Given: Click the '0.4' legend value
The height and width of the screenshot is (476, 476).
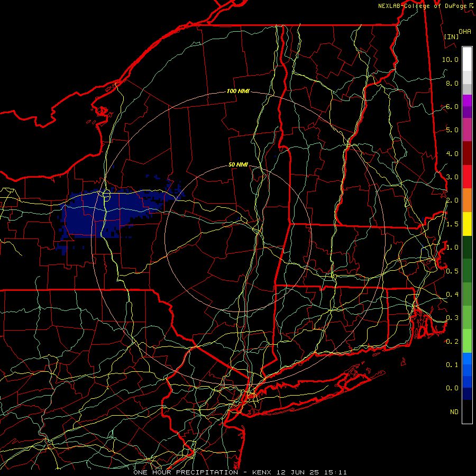Looking at the screenshot, I should click(452, 294).
